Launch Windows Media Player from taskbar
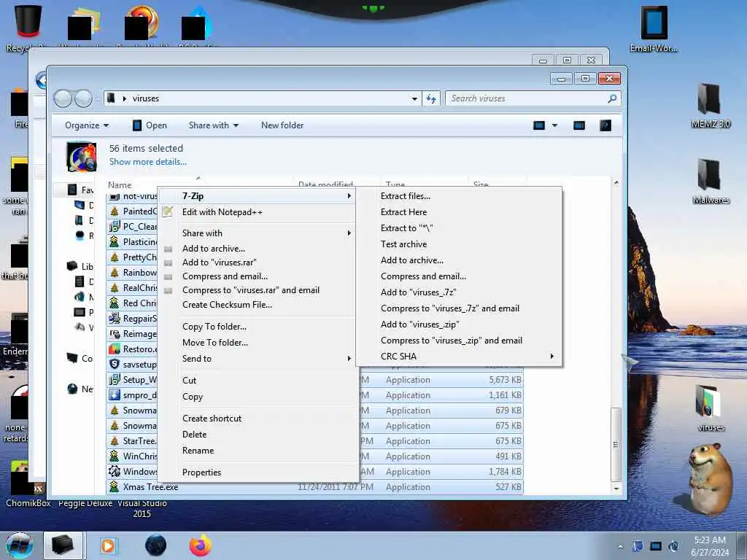Image resolution: width=747 pixels, height=560 pixels. click(x=109, y=545)
